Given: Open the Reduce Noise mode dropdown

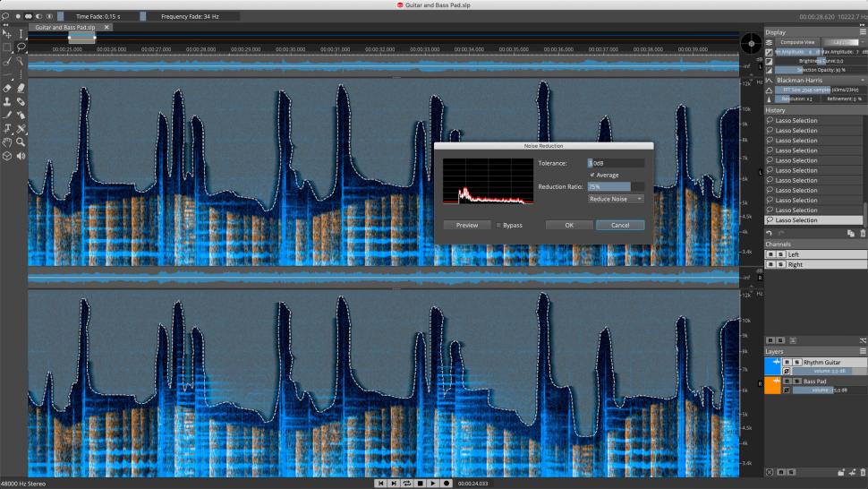Looking at the screenshot, I should (x=616, y=199).
